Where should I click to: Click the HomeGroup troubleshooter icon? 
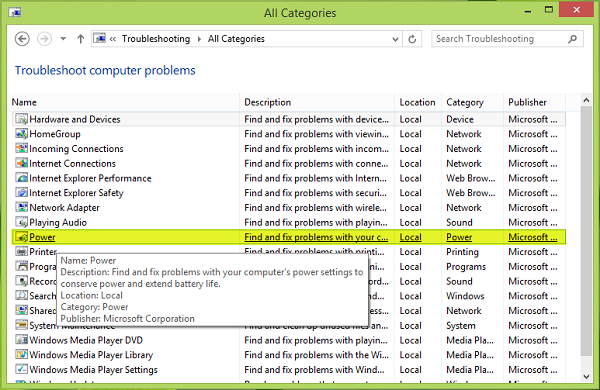[x=21, y=134]
